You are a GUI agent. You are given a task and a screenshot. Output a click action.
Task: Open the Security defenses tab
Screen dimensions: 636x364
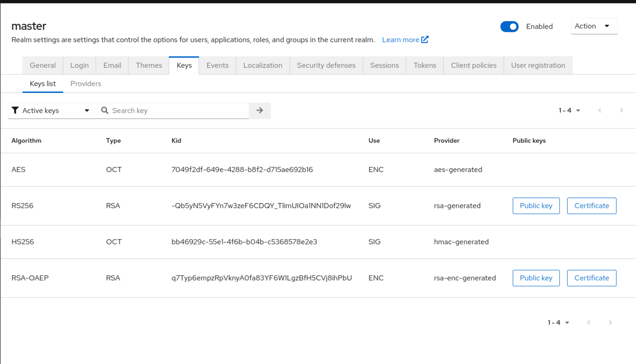[326, 65]
